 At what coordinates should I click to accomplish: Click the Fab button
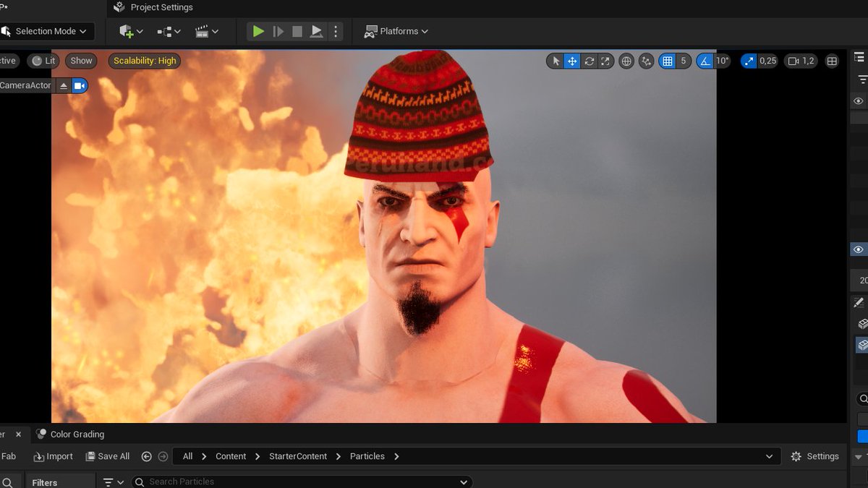tap(9, 456)
